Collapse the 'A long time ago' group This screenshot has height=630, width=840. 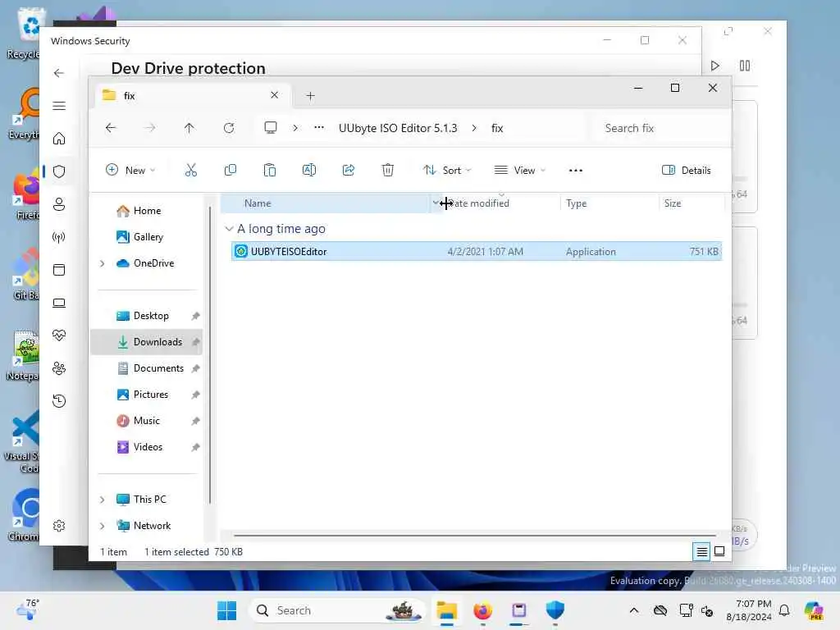[x=229, y=229]
